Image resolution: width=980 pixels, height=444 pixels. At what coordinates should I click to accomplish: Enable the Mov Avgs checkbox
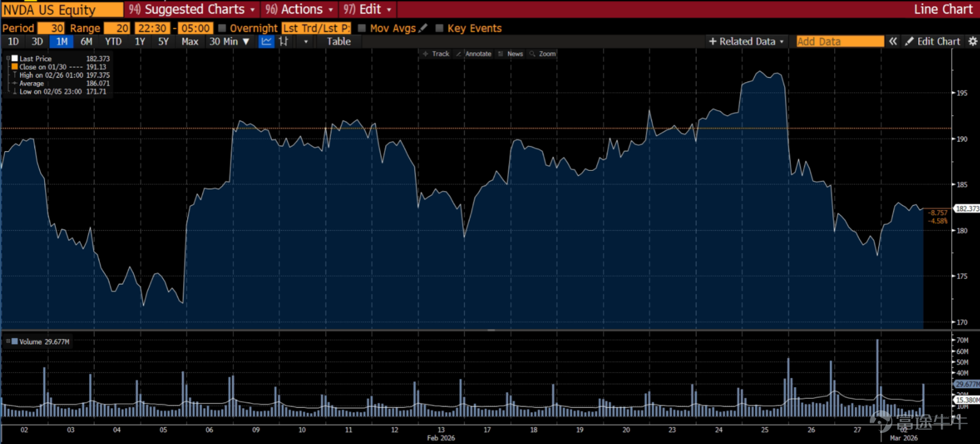pyautogui.click(x=362, y=28)
